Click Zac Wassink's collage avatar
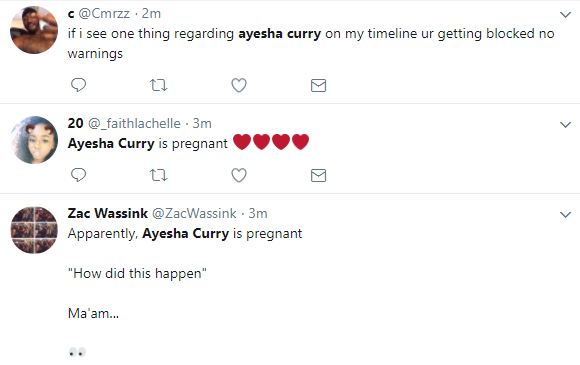This screenshot has width=580, height=365. click(34, 230)
